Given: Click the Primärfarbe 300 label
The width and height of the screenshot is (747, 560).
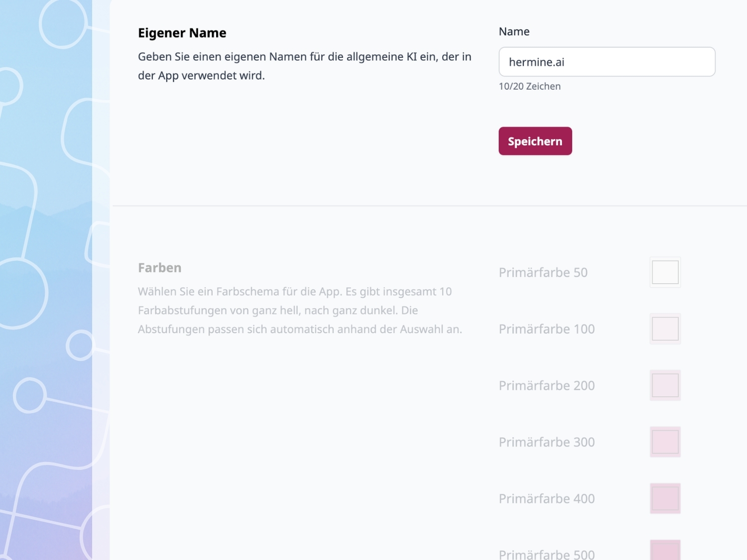Looking at the screenshot, I should (546, 442).
